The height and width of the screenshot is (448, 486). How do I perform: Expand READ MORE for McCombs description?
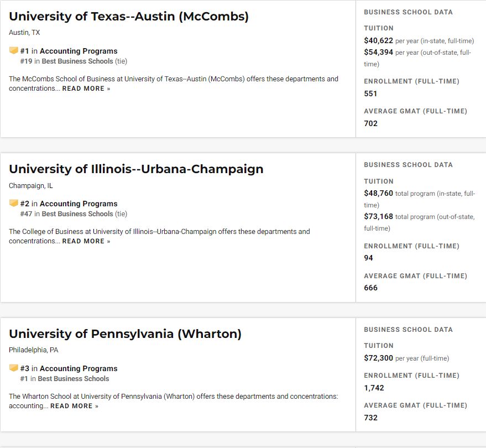coord(86,88)
